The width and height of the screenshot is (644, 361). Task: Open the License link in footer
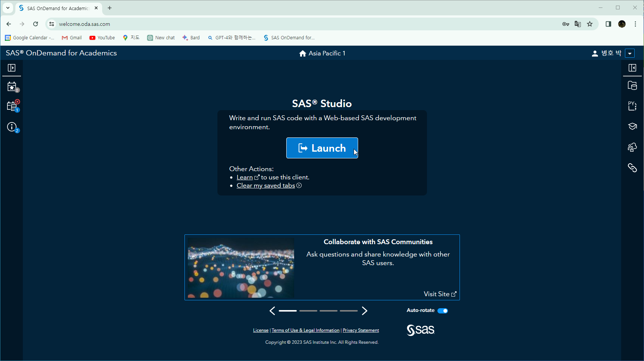click(x=260, y=330)
